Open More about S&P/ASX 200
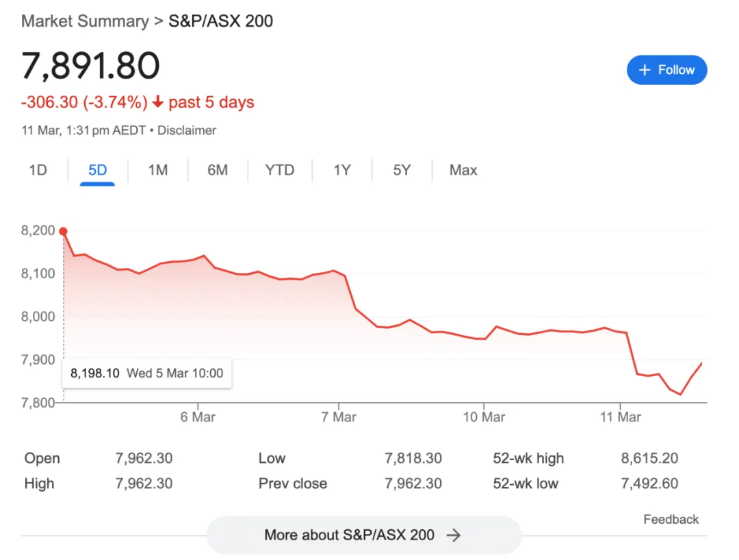Viewport: 739px width, 560px height. (364, 535)
